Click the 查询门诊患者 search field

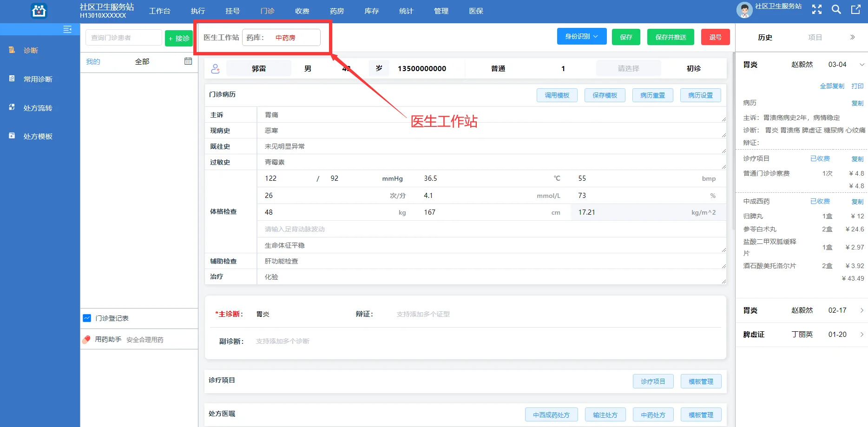(x=123, y=37)
